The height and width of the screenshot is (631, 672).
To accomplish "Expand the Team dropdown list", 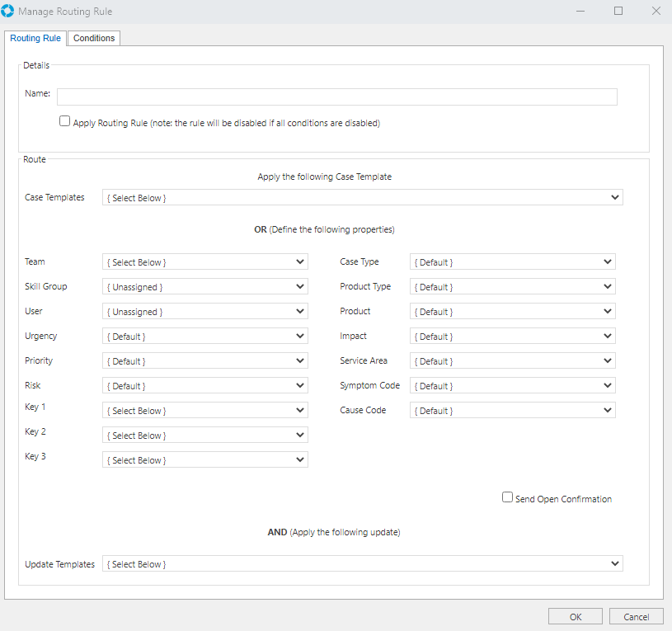I will tap(204, 262).
